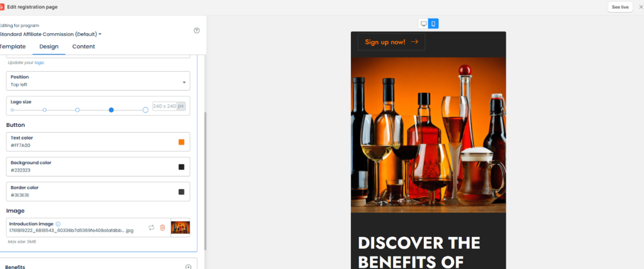Click the introduction image thumbnail
This screenshot has height=269, width=644.
pos(180,228)
